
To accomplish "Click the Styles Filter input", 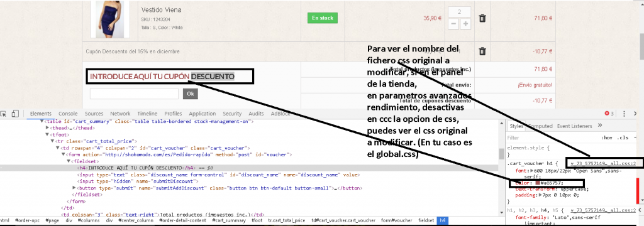I will pos(550,138).
